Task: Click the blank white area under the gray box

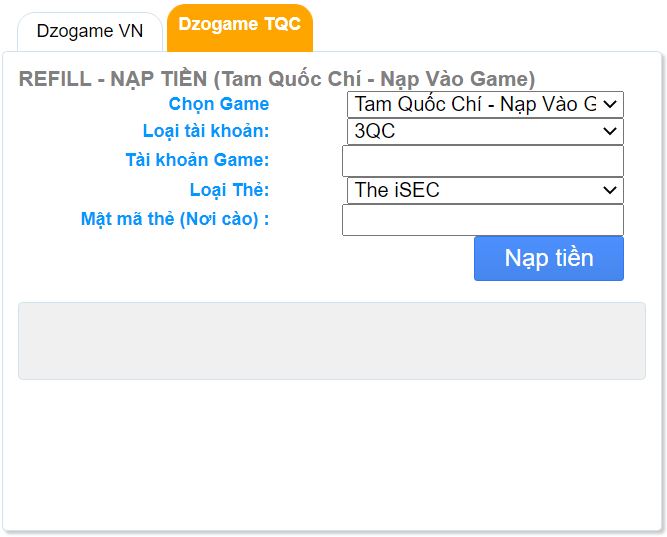Action: click(x=332, y=455)
